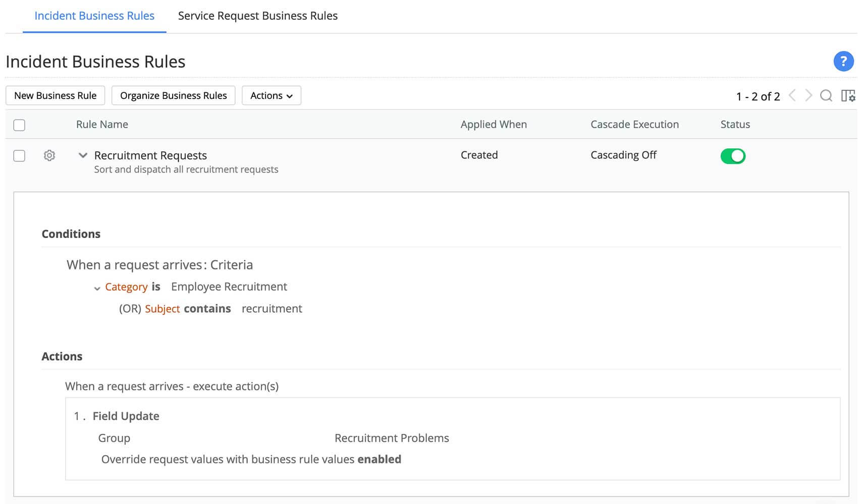Switch to Service Request Business Rules tab
Viewport: 858px width, 504px height.
point(257,16)
